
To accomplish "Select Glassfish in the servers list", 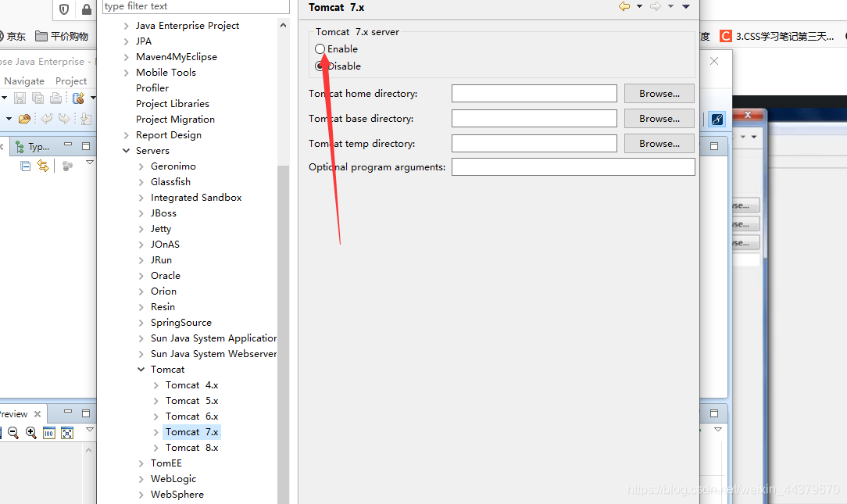I will coord(170,182).
